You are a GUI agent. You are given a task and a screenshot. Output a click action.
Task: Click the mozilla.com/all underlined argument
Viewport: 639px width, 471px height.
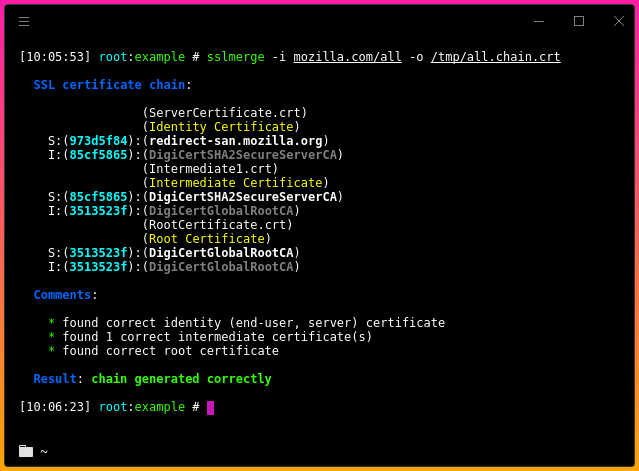click(x=347, y=57)
